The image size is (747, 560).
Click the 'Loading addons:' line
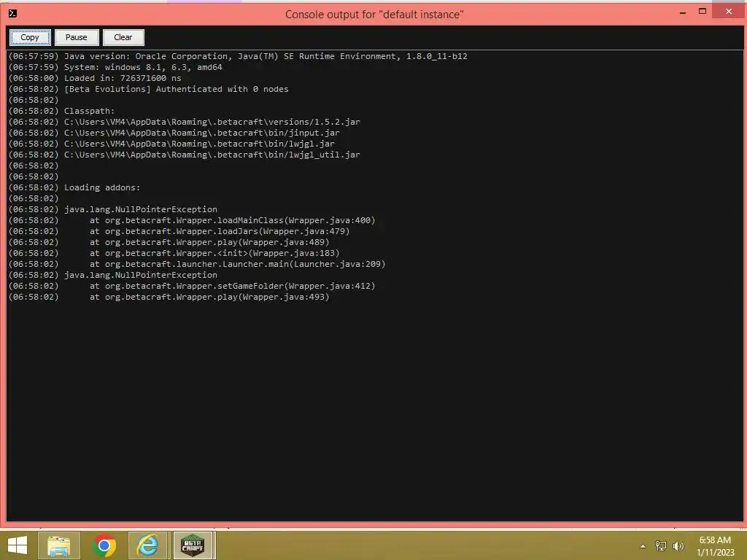coord(74,187)
